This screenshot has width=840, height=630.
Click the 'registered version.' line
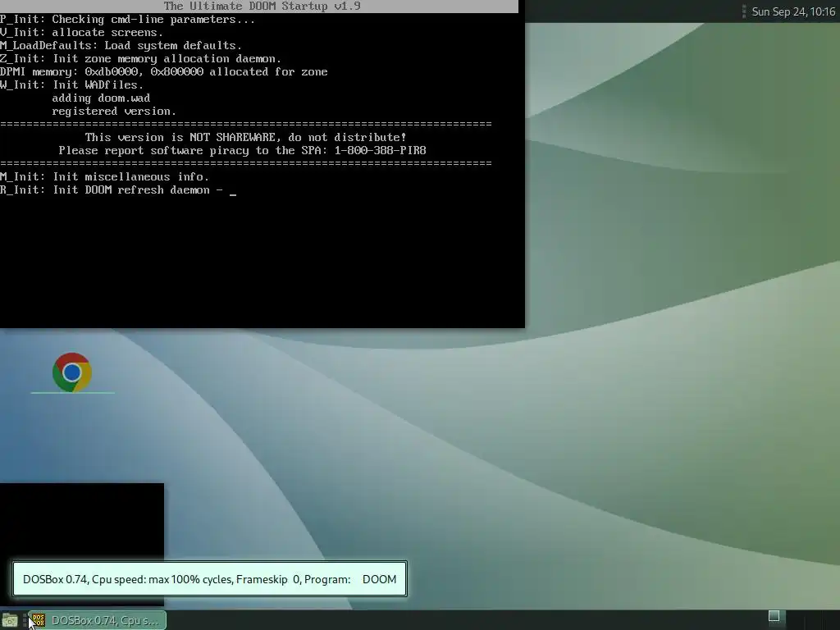113,111
